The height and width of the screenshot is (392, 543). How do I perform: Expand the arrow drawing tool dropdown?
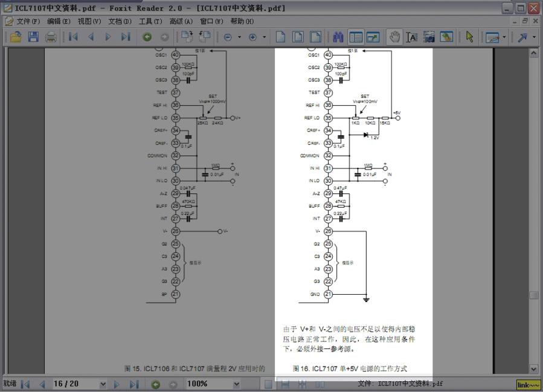(534, 37)
